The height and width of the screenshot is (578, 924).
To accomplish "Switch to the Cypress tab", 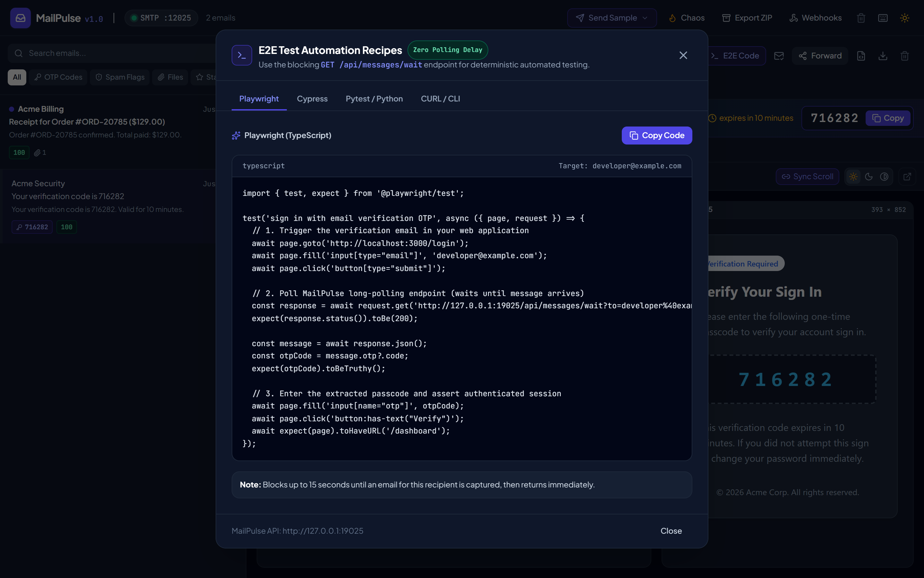I will pyautogui.click(x=312, y=99).
